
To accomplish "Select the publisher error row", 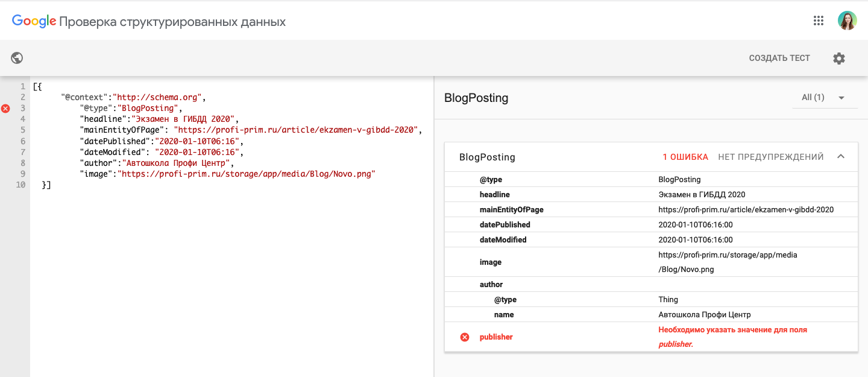I will [651, 337].
